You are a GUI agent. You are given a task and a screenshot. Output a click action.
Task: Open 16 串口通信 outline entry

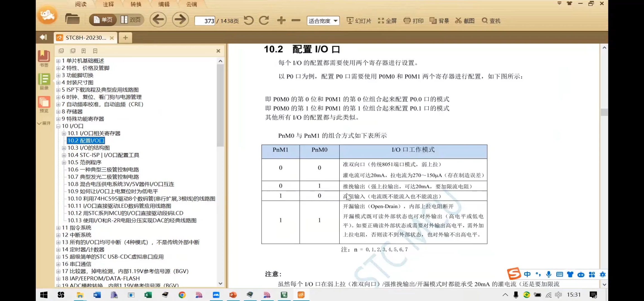tap(76, 264)
